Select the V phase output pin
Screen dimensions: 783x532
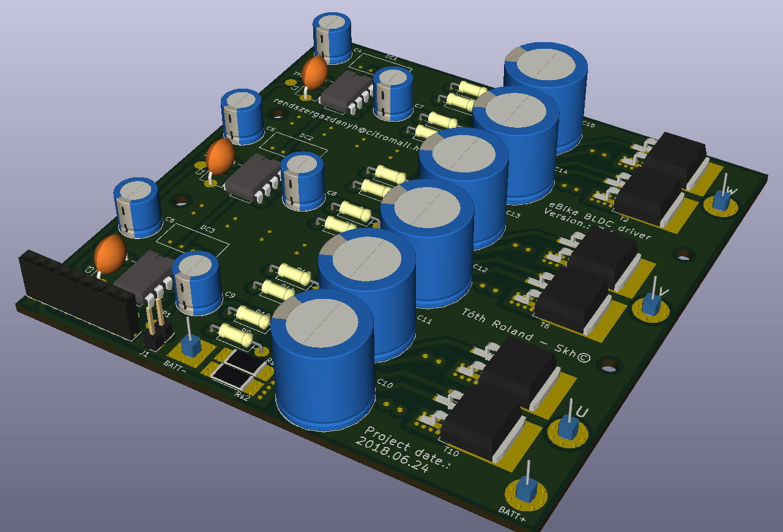click(651, 302)
